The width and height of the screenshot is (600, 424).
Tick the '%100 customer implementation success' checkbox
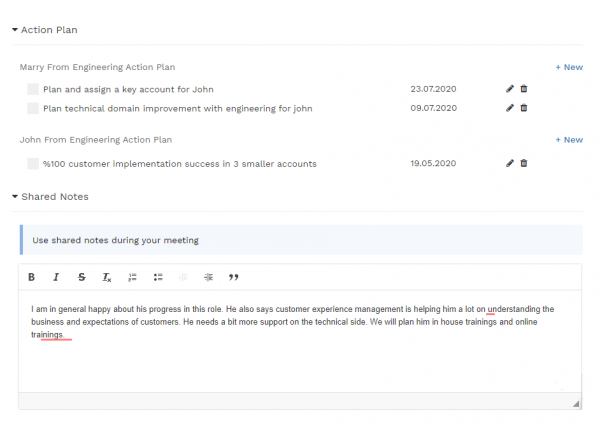point(33,163)
